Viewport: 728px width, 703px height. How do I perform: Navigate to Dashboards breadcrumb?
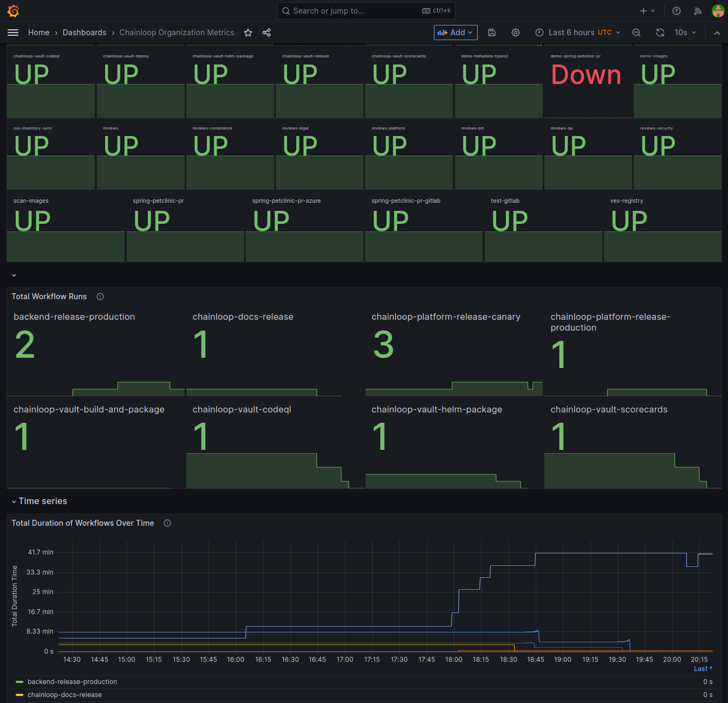point(84,33)
